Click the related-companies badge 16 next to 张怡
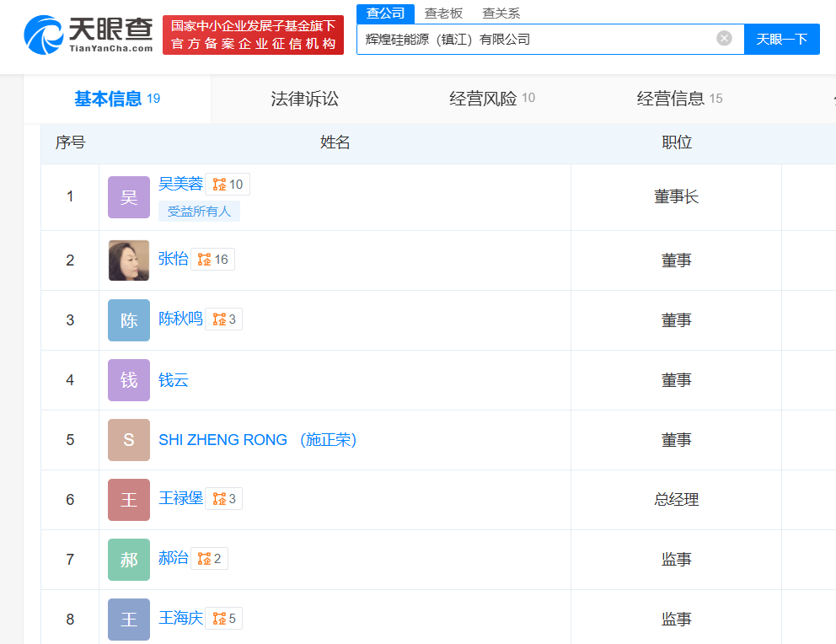The width and height of the screenshot is (836, 644). 212,260
